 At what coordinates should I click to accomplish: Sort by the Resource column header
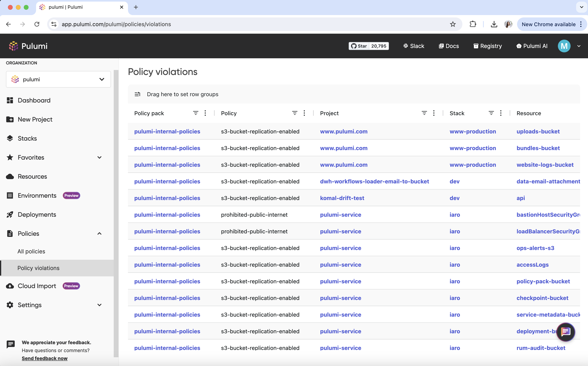[x=529, y=113]
